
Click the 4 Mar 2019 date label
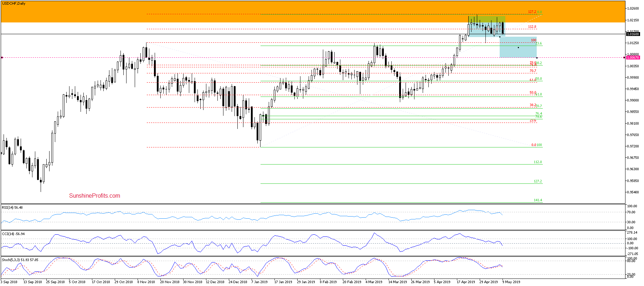pyautogui.click(x=374, y=282)
